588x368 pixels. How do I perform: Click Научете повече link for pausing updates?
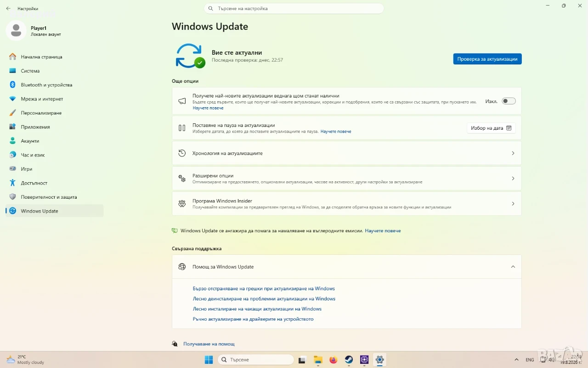pyautogui.click(x=336, y=132)
